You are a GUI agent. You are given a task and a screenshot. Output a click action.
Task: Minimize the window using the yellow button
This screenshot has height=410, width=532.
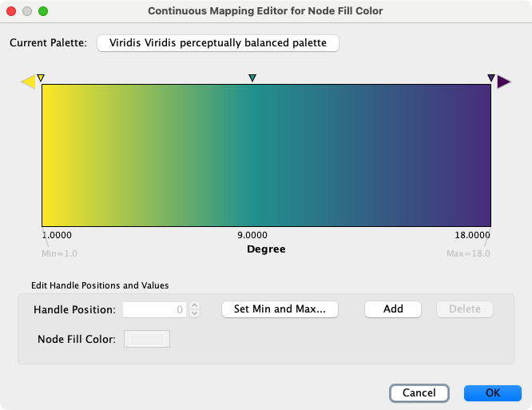[27, 11]
